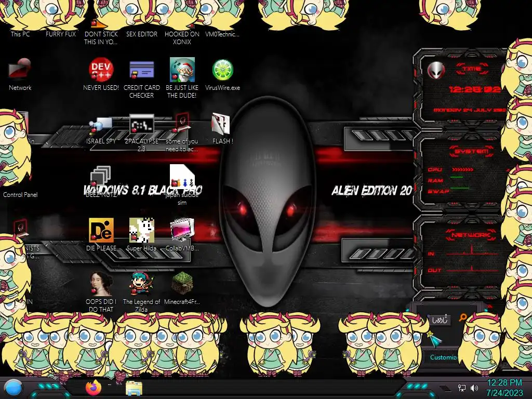
Task: Launch 'BE JUST LIKE THE DUDE!' Santa icon
Action: [x=182, y=70]
